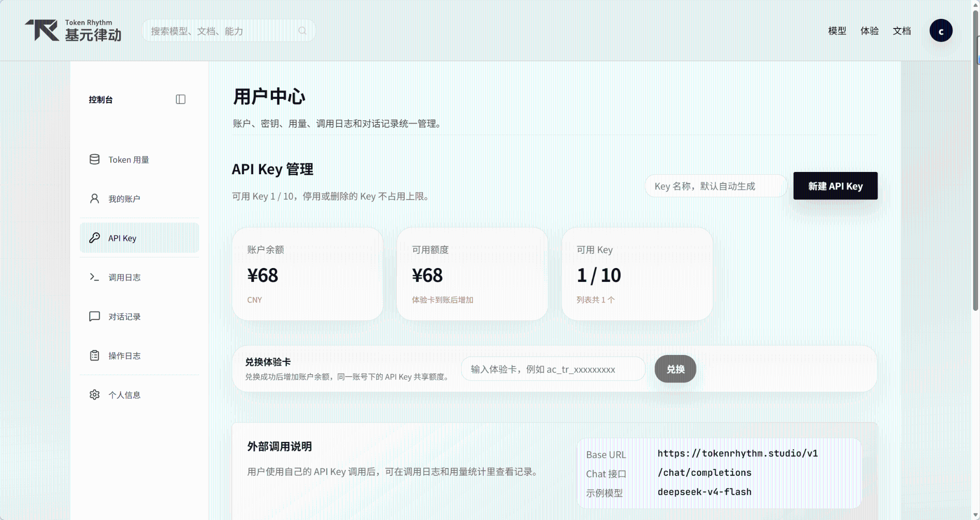Click the 兑换 button
Viewport: 980px width, 520px height.
675,369
